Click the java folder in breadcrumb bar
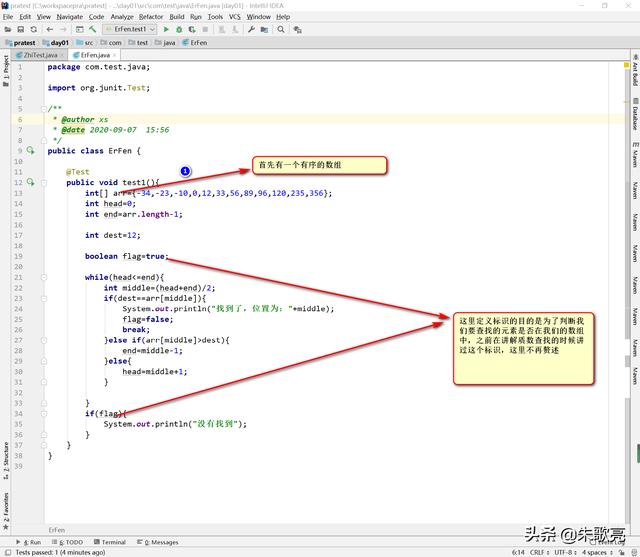The width and height of the screenshot is (640, 557). [165, 43]
